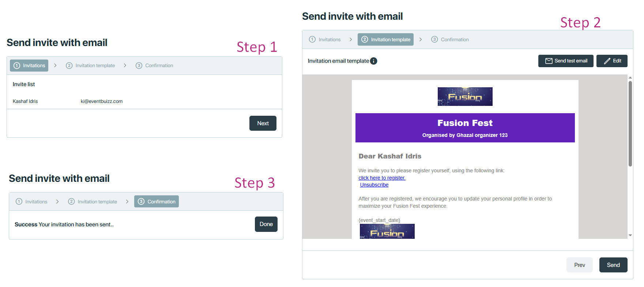Screen dimensions: 644x287
Task: Click the Fusion logo at top of email
Action: click(x=465, y=97)
